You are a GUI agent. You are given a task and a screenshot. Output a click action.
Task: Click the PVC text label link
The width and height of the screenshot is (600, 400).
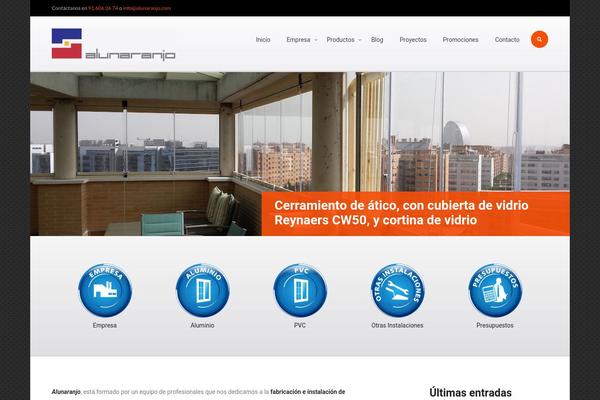tap(300, 325)
